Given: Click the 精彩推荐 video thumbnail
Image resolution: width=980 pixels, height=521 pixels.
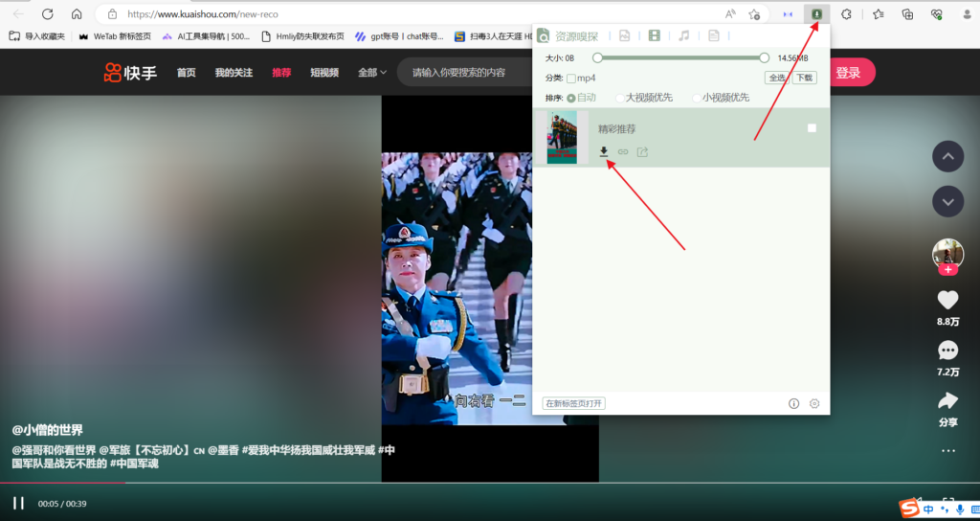Looking at the screenshot, I should (562, 138).
